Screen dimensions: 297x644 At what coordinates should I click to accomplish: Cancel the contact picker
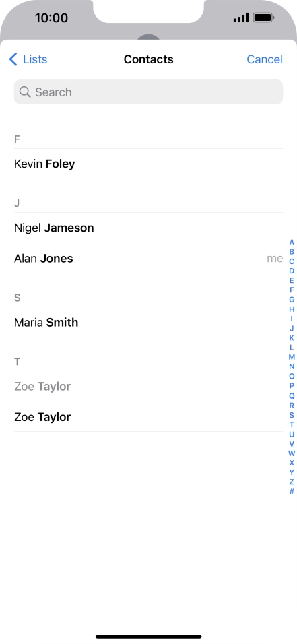pos(265,59)
